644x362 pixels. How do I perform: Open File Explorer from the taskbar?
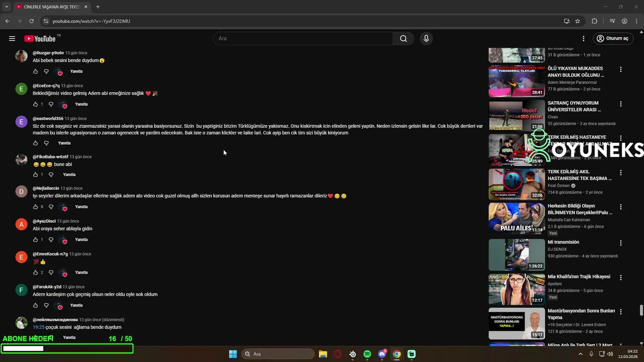[x=323, y=354]
